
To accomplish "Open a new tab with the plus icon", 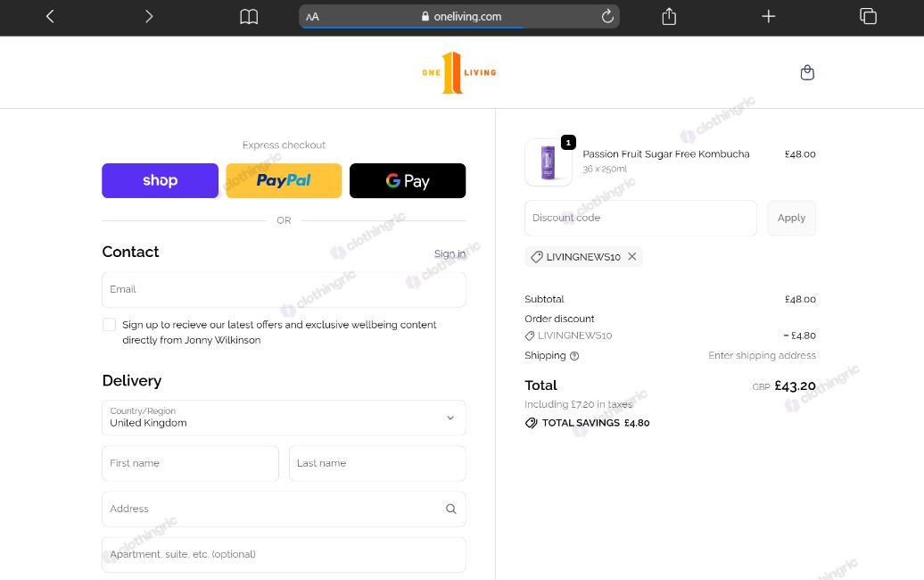I will [x=769, y=16].
